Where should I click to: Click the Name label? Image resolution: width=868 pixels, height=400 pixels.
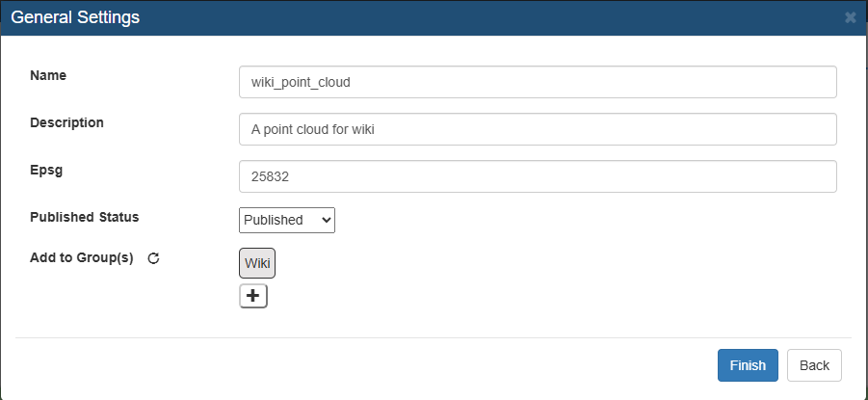(48, 75)
